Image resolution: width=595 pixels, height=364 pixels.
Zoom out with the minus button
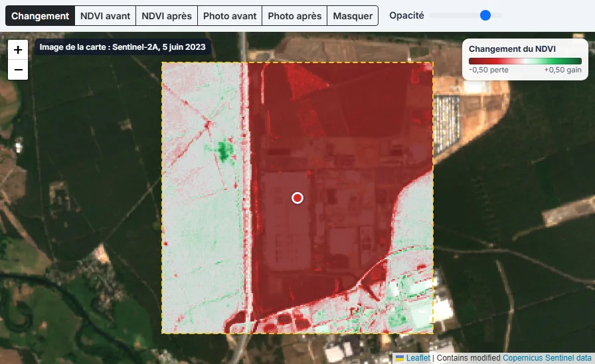pyautogui.click(x=18, y=70)
